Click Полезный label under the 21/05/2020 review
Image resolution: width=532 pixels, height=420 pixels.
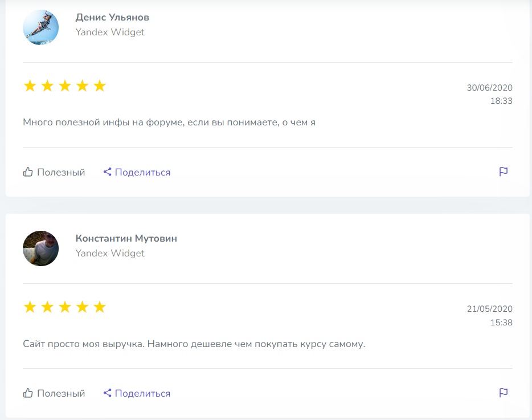[x=61, y=393]
